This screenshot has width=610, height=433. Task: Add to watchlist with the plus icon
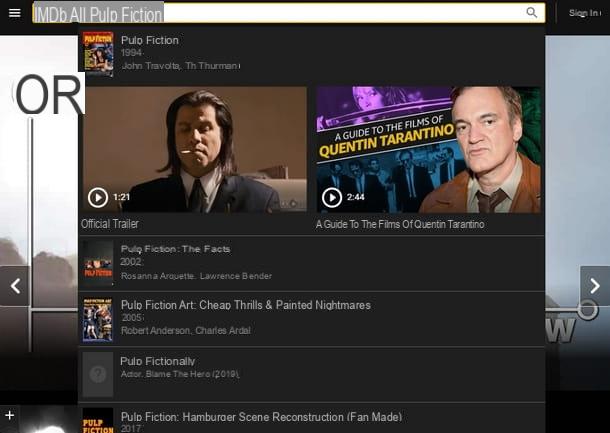(x=9, y=415)
